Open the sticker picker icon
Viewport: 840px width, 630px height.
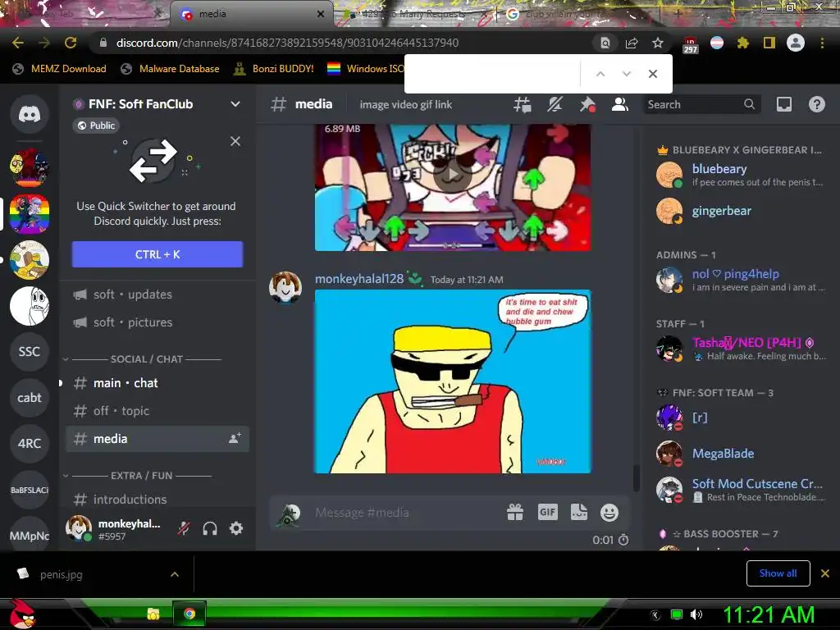(x=578, y=513)
